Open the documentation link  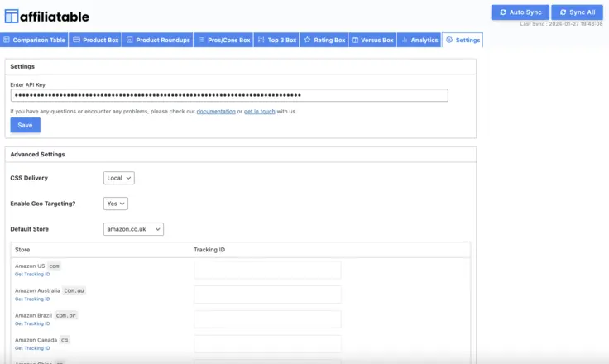[x=216, y=111]
